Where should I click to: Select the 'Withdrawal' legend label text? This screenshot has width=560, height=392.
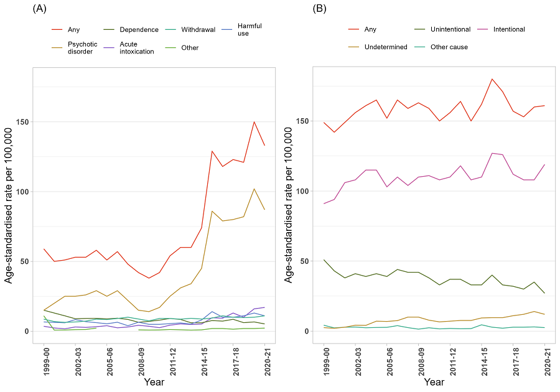pos(198,30)
